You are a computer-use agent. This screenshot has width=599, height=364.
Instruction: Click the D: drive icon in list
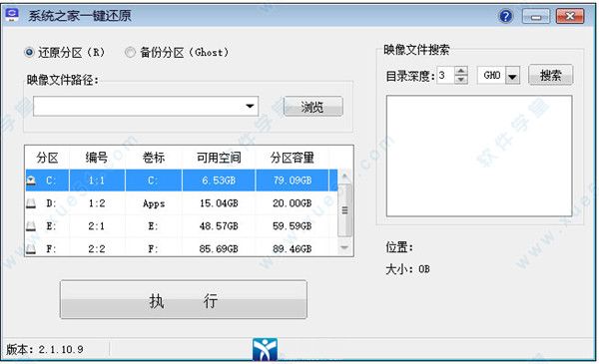point(31,203)
